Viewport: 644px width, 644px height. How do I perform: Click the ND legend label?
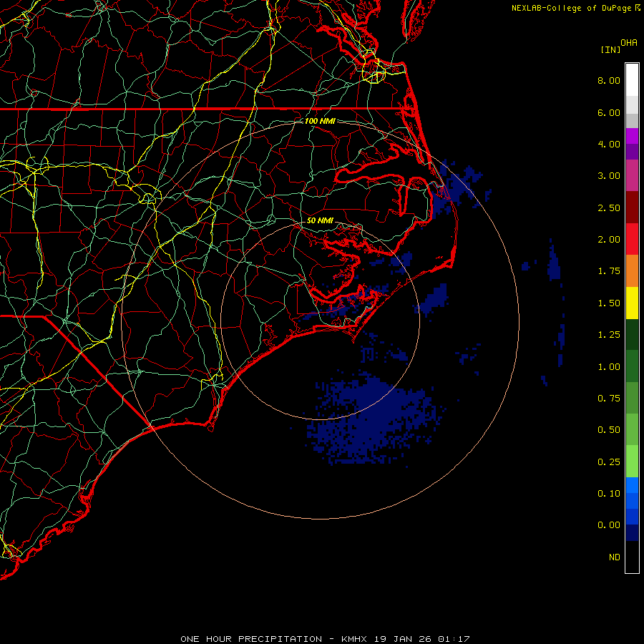615,557
